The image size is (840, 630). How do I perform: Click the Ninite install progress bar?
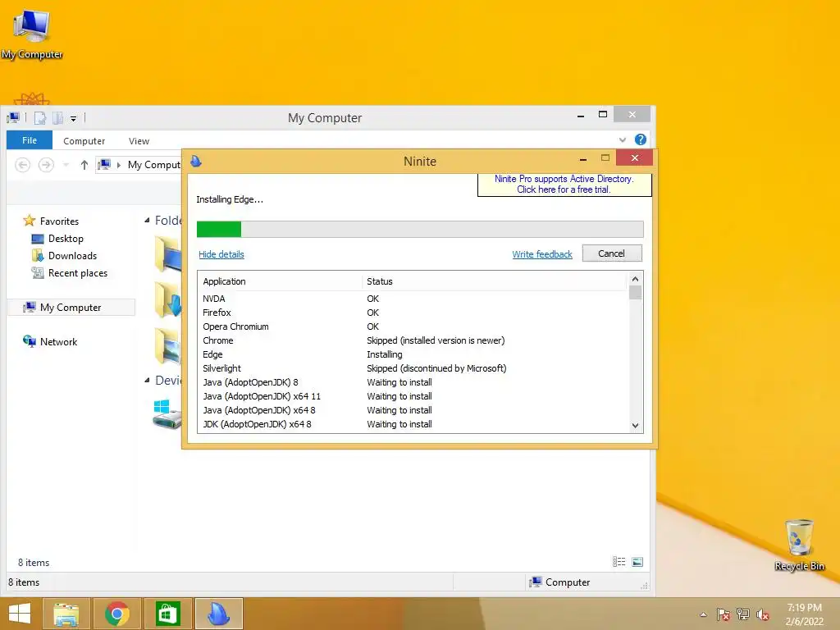420,230
